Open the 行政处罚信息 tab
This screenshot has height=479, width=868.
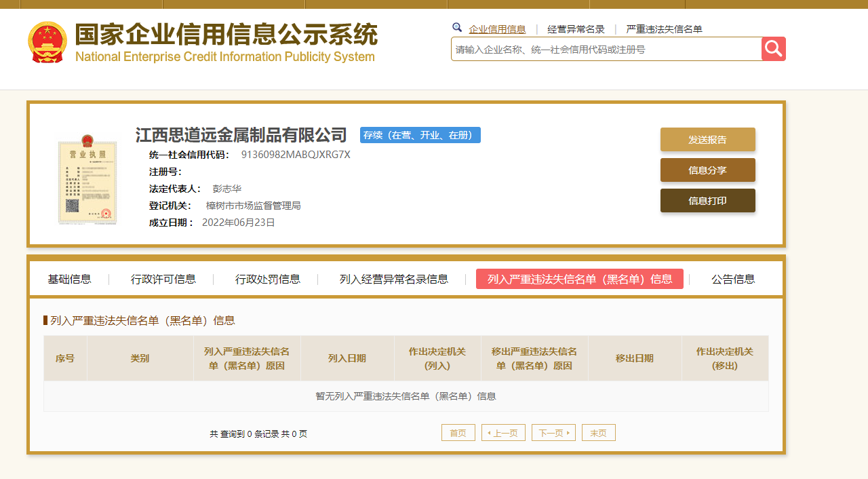click(268, 279)
